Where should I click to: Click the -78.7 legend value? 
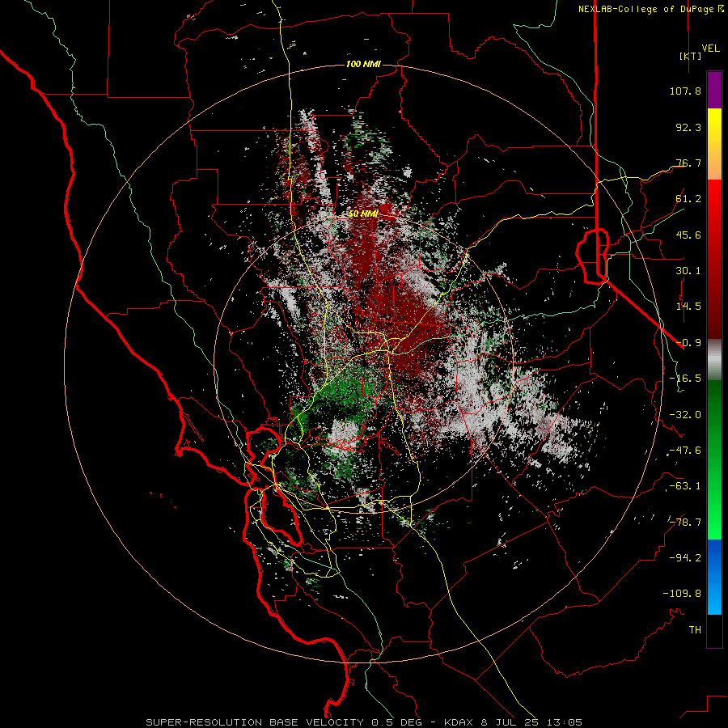[685, 523]
